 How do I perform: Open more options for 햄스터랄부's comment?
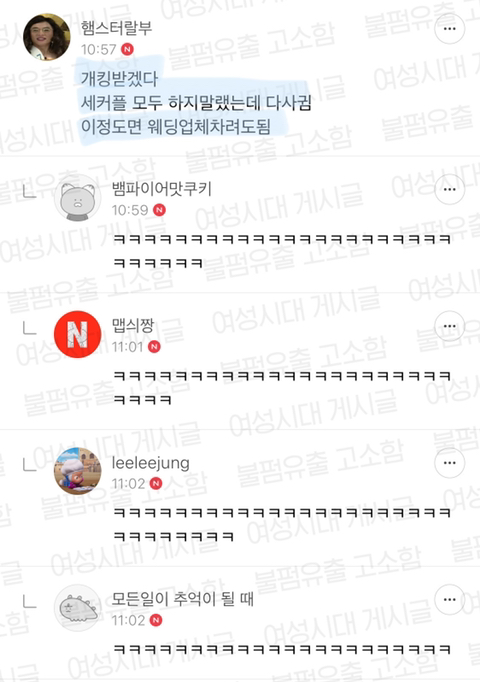tap(450, 29)
